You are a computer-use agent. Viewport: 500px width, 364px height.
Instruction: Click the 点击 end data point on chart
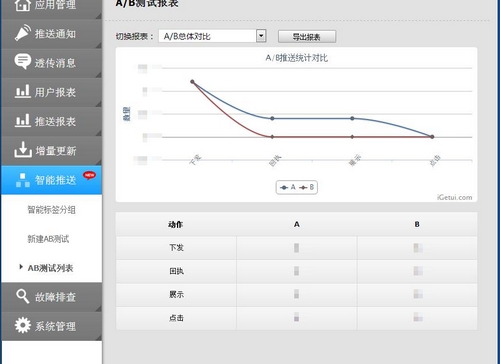coord(432,137)
